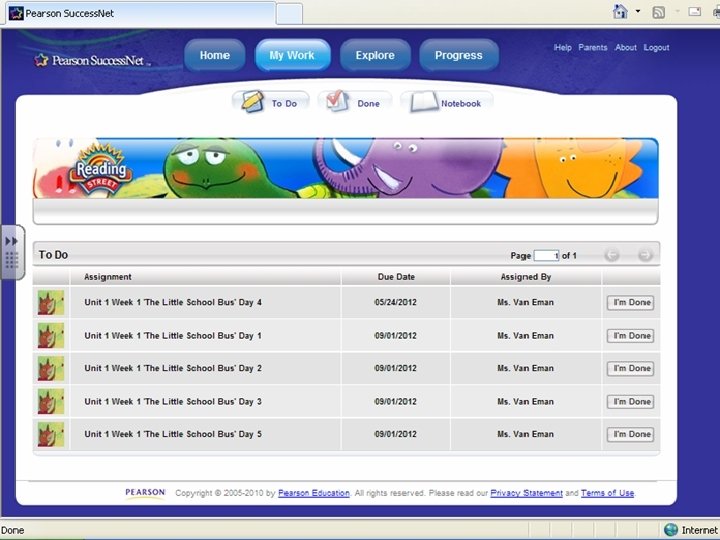Viewport: 720px width, 540px height.
Task: Click the Reading Street logo
Action: point(101,169)
